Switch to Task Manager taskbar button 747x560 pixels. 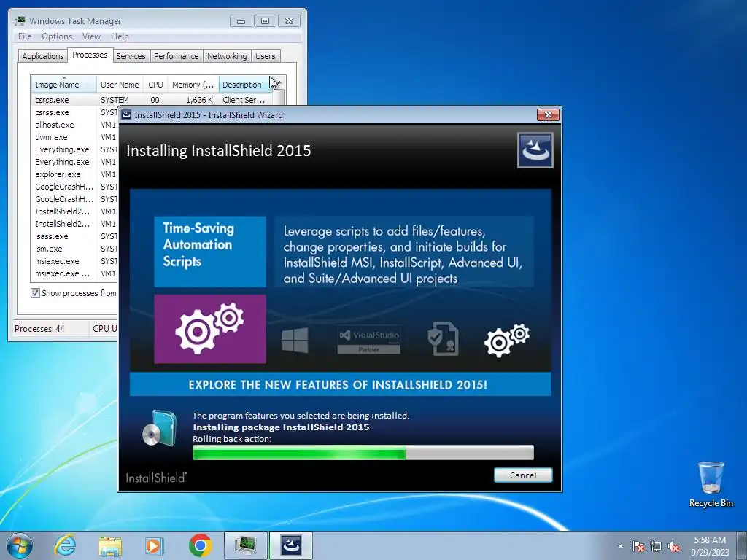[x=245, y=545]
